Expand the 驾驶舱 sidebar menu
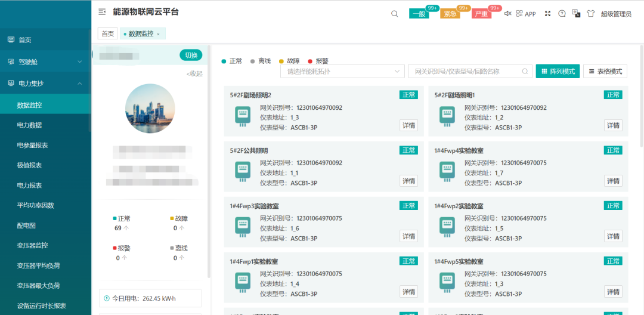The height and width of the screenshot is (315, 644). coord(45,61)
